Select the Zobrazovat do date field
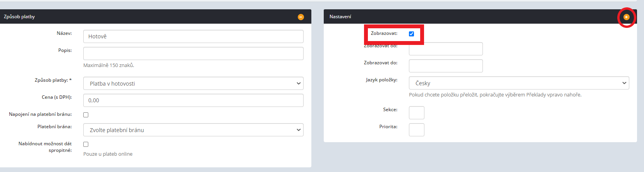 point(445,66)
